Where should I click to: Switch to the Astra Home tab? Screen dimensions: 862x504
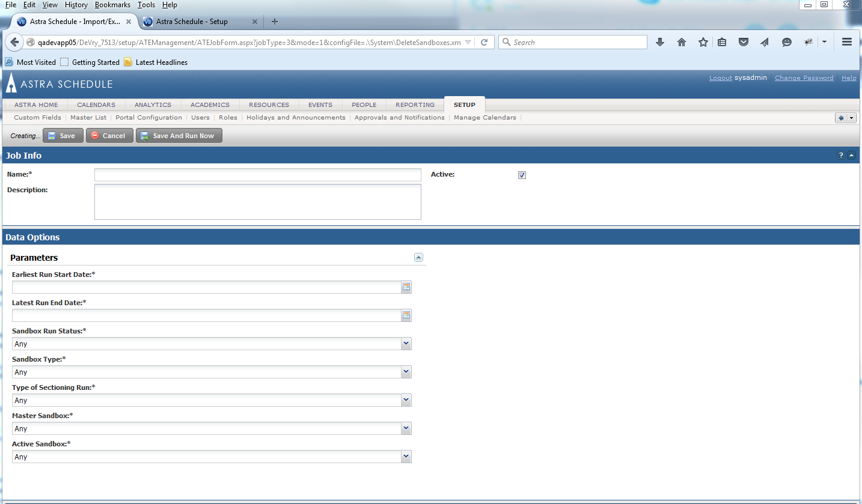[36, 105]
